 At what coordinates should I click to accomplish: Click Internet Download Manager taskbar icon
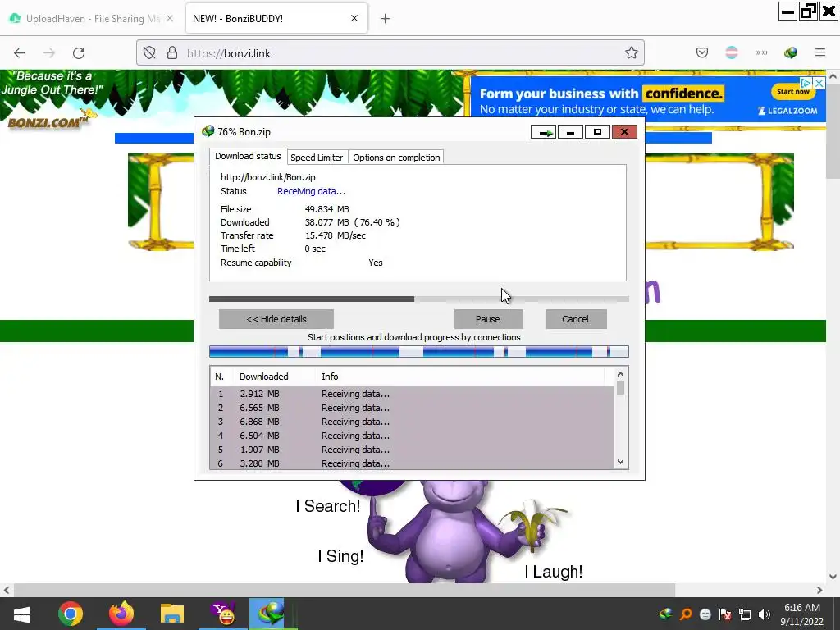[272, 614]
